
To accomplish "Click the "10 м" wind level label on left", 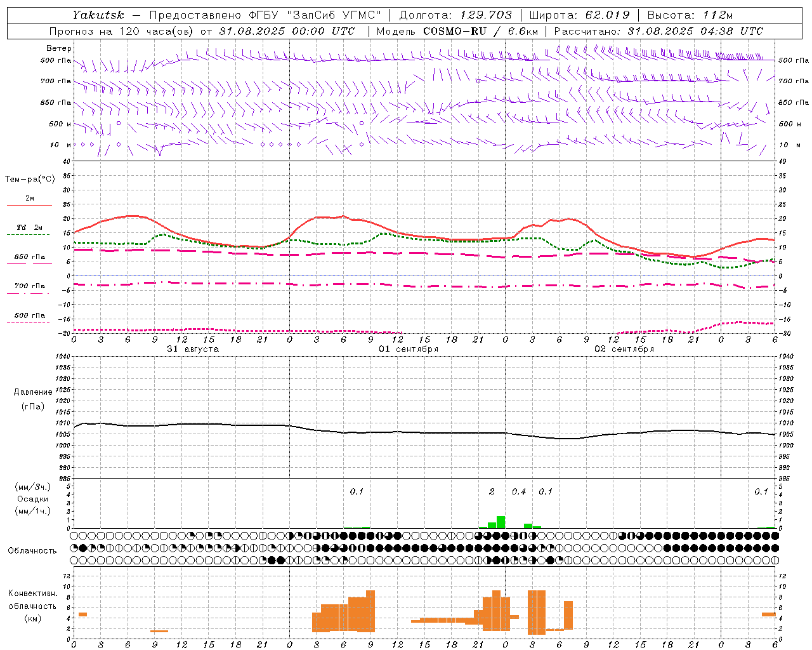I will click(x=60, y=145).
